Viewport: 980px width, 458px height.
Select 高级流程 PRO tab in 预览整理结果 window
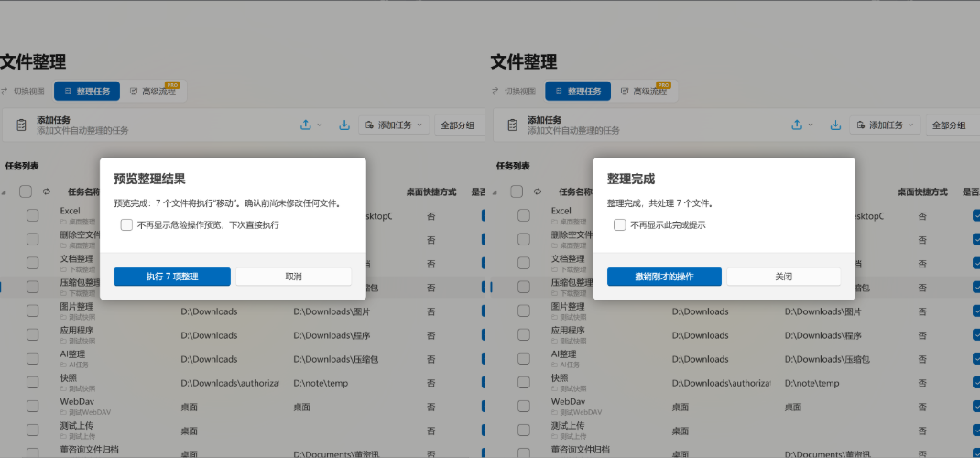tap(153, 92)
